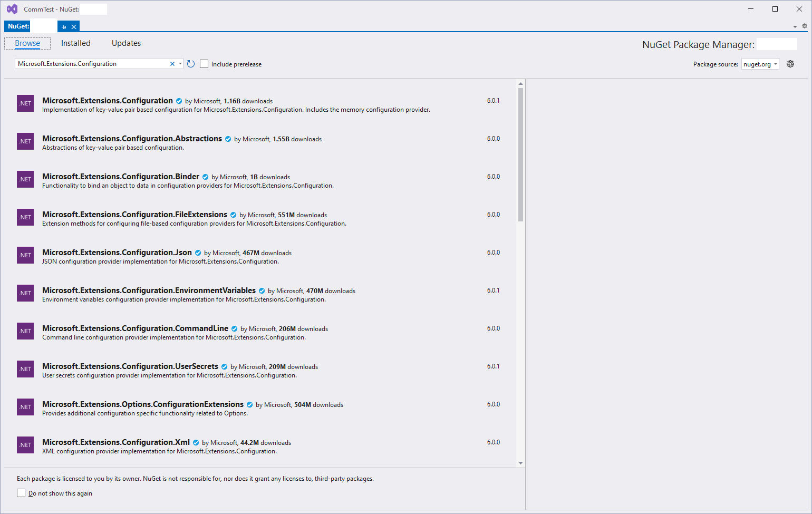Screen dimensions: 812x514
Task: Click verified badge next to Configuration.CommandLine
Action: [235, 329]
